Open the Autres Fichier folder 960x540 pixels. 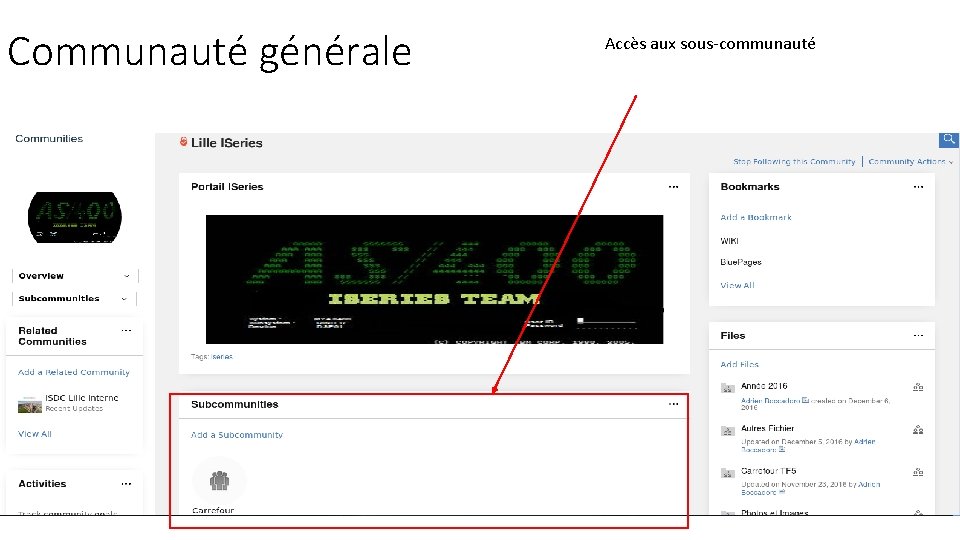768,428
